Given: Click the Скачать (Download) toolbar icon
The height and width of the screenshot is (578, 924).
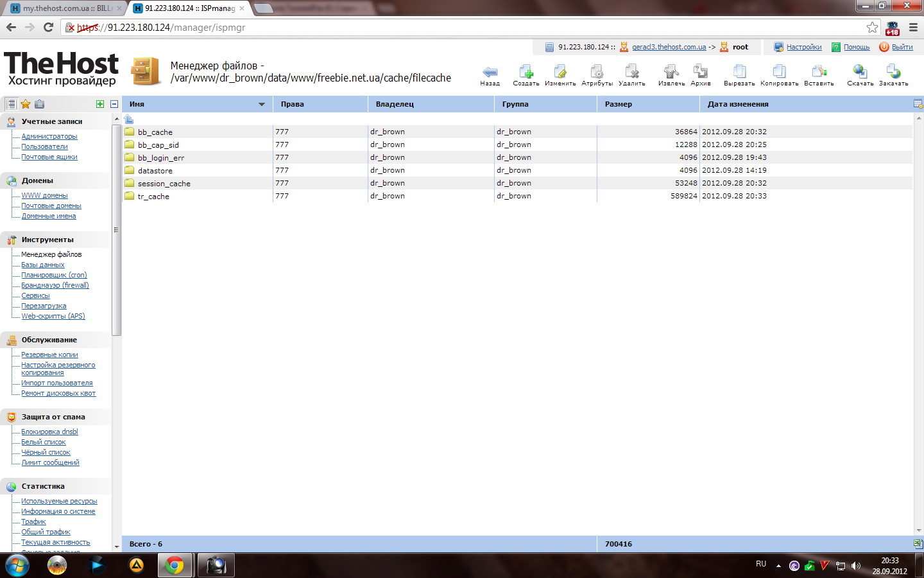Looking at the screenshot, I should pos(860,73).
